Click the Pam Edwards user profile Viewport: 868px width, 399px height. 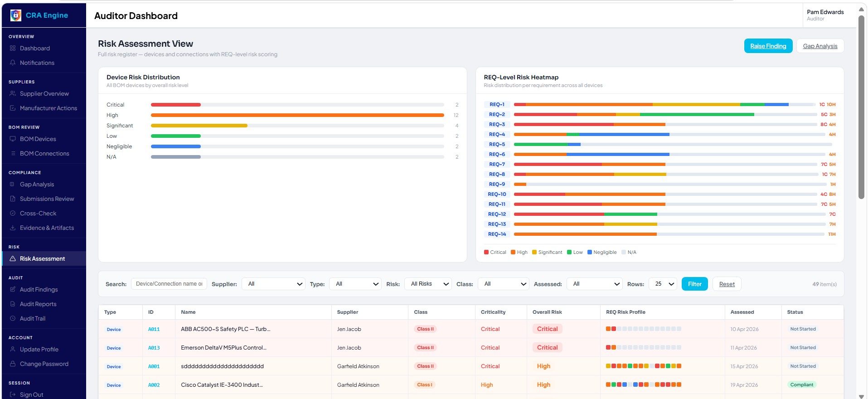point(825,15)
